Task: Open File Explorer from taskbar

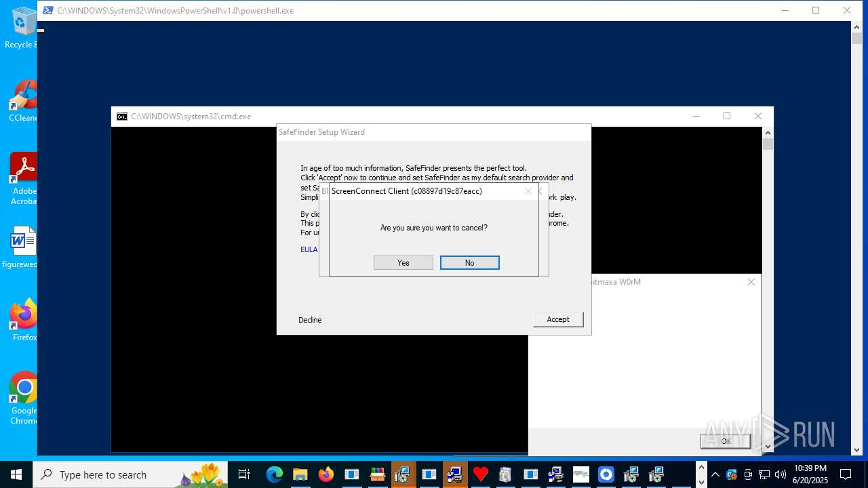Action: click(300, 474)
